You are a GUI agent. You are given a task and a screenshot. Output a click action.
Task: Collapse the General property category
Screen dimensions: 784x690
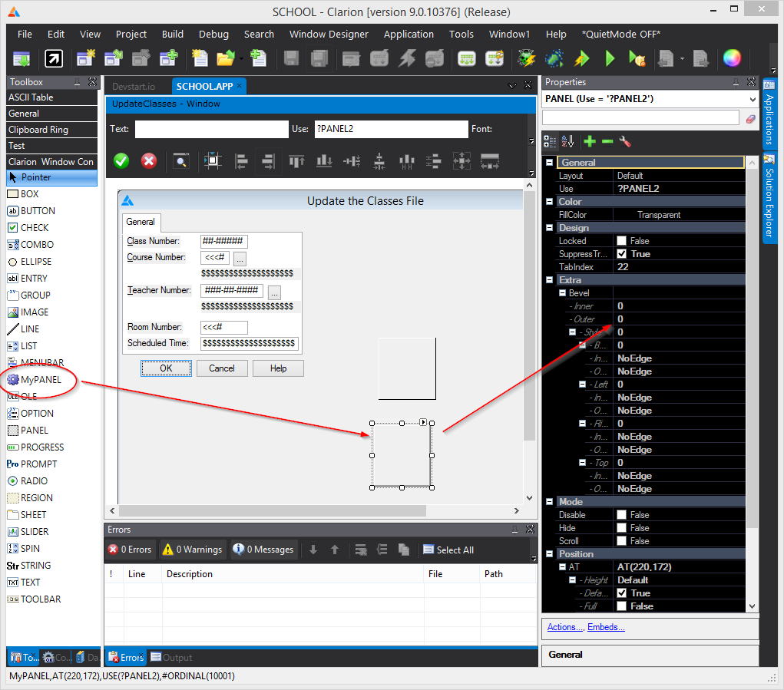(549, 162)
